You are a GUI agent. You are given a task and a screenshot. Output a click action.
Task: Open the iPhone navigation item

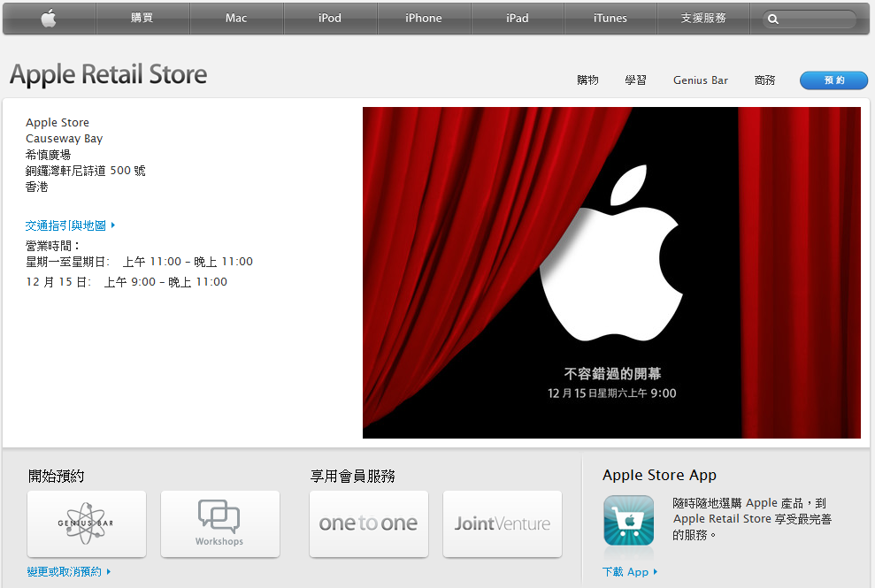pyautogui.click(x=424, y=19)
